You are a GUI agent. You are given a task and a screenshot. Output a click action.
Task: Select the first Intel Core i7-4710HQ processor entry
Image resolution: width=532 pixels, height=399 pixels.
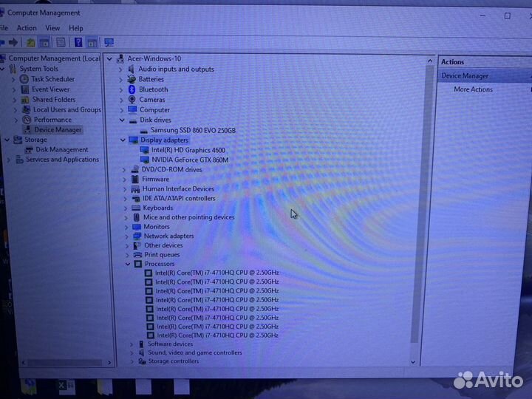point(216,273)
